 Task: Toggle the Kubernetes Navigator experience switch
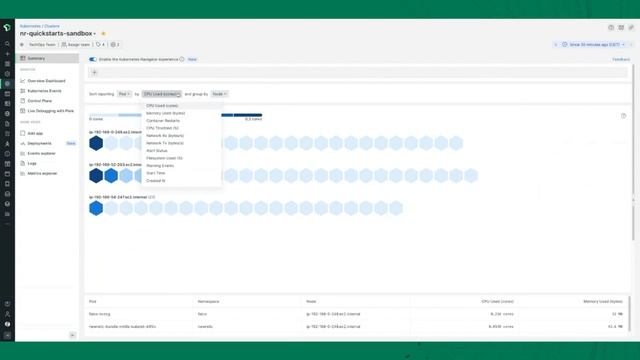93,59
